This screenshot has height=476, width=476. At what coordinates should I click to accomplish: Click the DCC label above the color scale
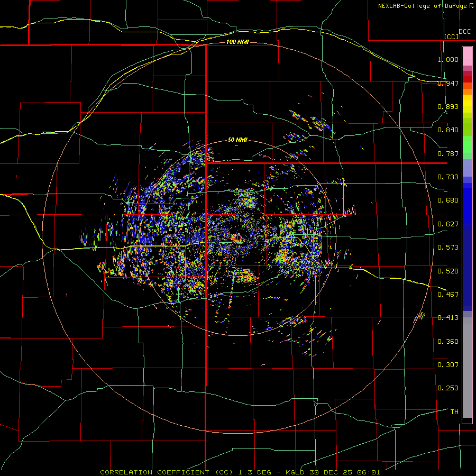point(465,32)
